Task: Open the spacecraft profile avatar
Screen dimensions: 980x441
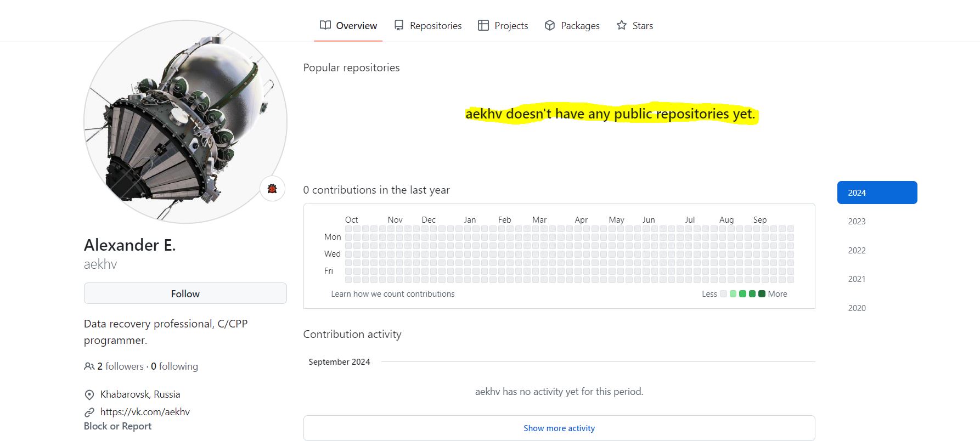Action: 185,122
